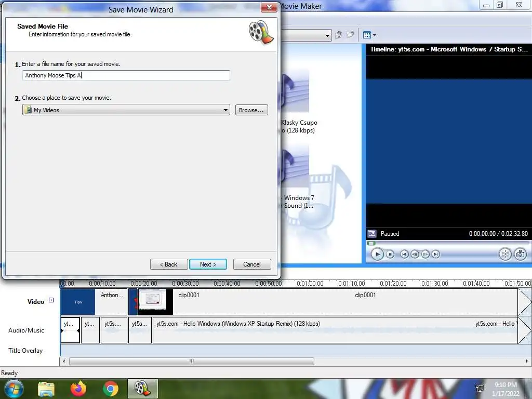Screen dimensions: 532x399
Task: Open the Views icon dropdown in toolbar
Action: (369, 35)
